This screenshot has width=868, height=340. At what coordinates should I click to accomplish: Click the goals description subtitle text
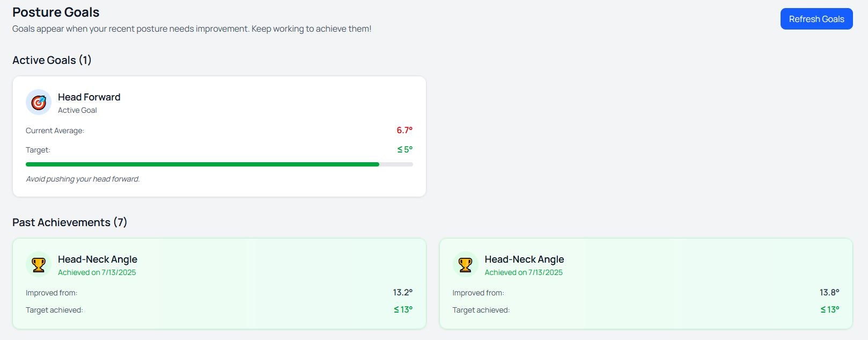click(192, 28)
